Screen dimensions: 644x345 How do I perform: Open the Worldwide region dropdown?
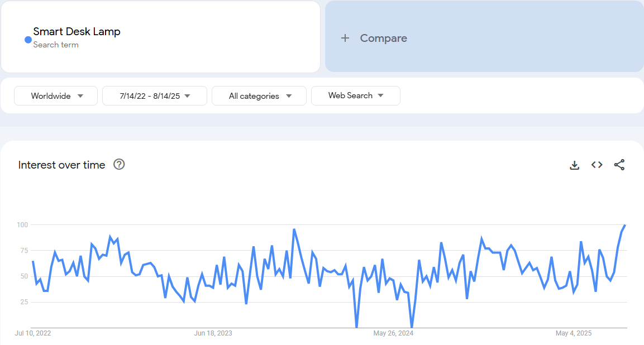tap(56, 96)
